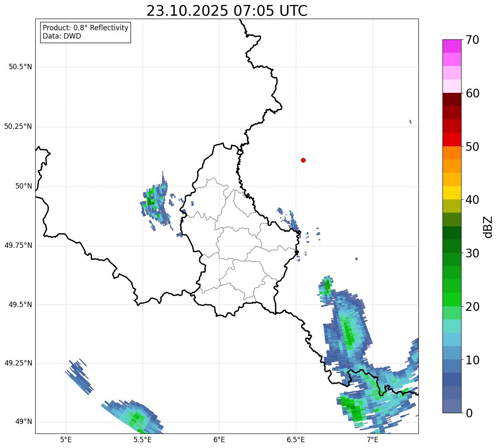
Task: Click the 50.5°N latitude label
Action: (20, 67)
